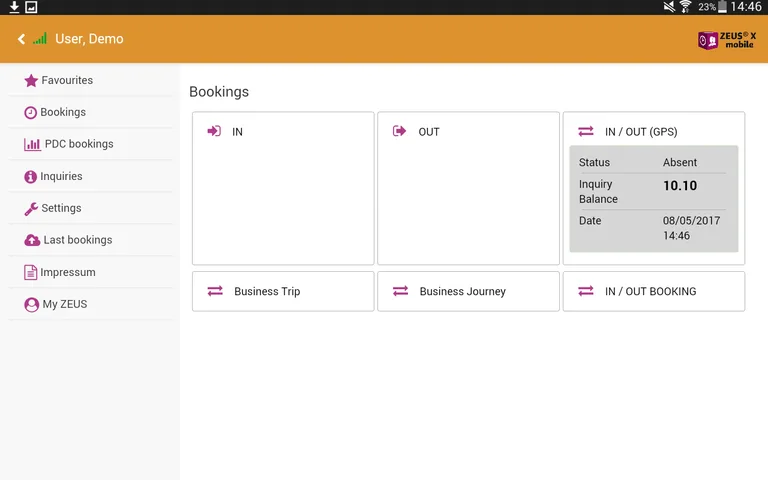Click the ZEUS X mobile logo
Viewport: 768px width, 480px height.
coord(727,39)
